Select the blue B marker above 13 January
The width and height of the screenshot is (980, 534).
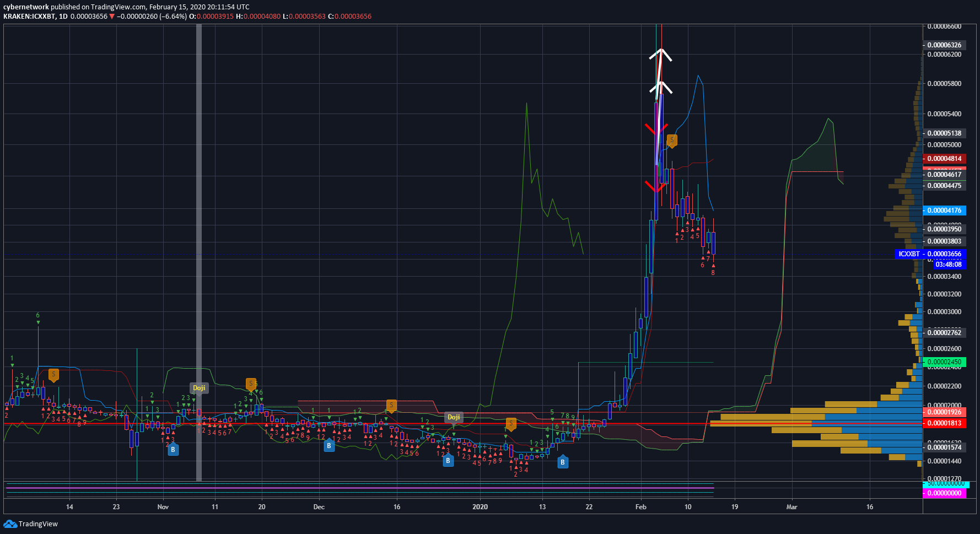tap(563, 462)
